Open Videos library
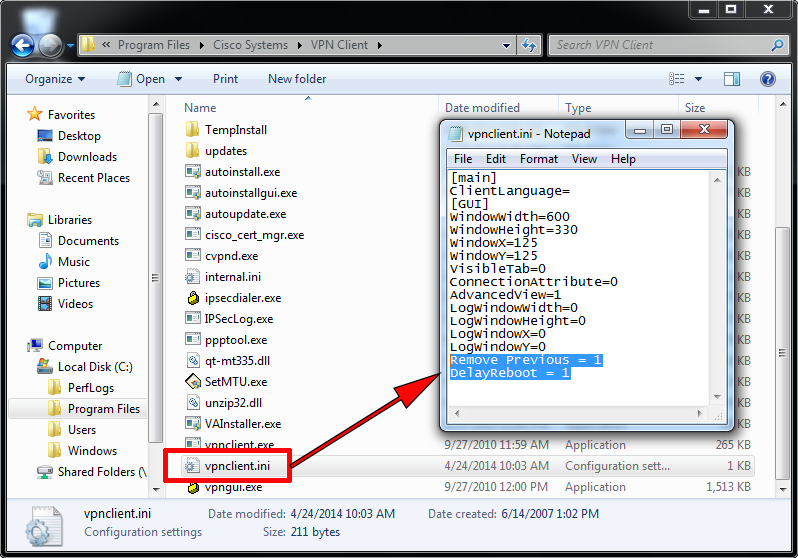Screen dimensions: 798x558 pos(66,304)
